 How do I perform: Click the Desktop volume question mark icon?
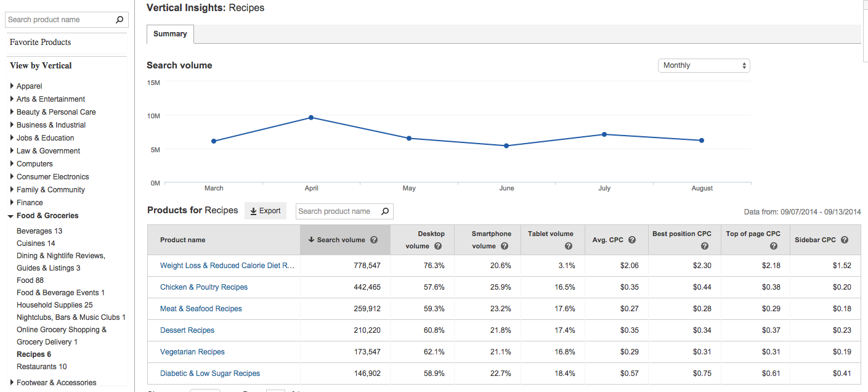(438, 245)
